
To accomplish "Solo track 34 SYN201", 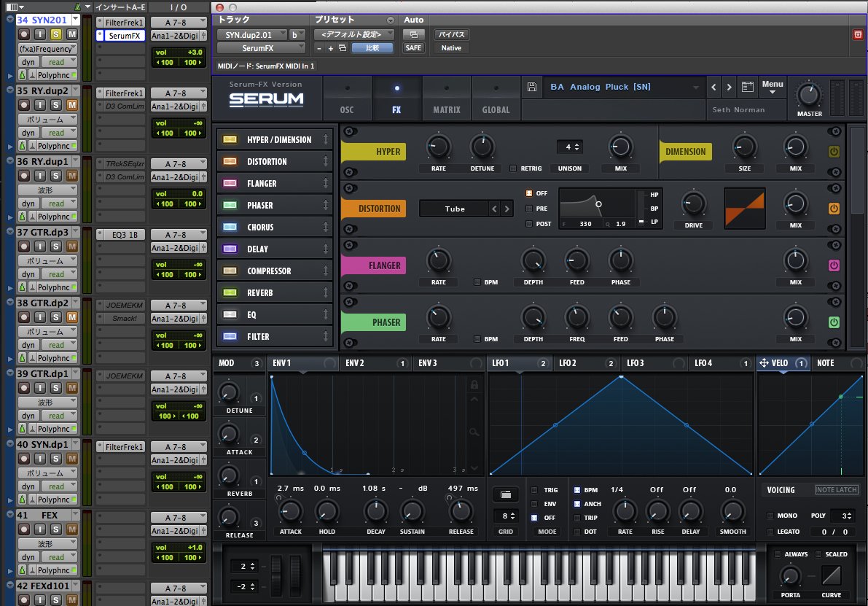I will click(x=56, y=34).
